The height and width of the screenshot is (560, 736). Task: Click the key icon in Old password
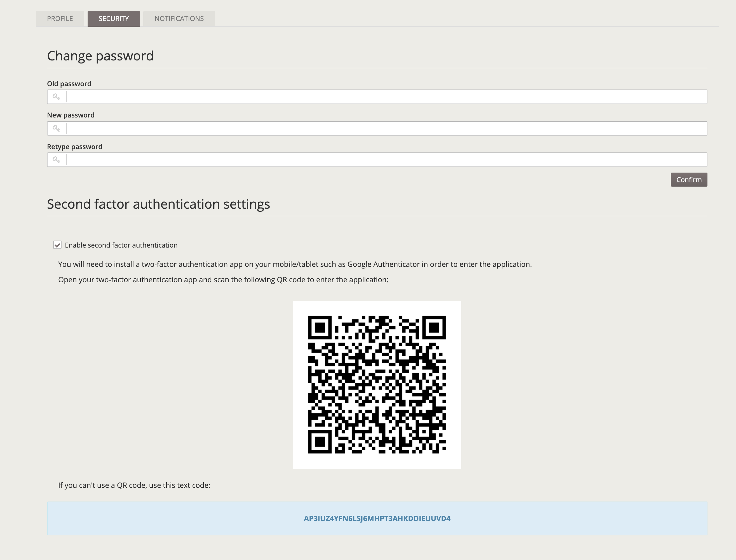pos(56,97)
